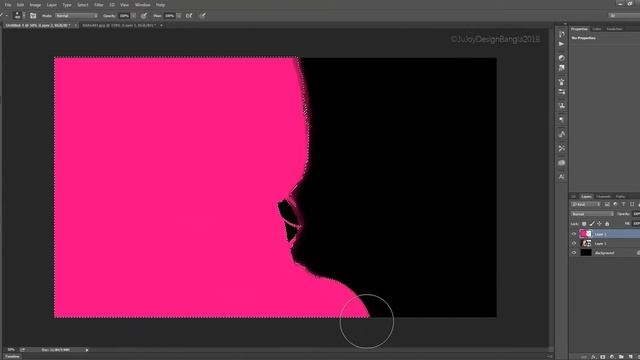Open the brush preset picker thumbnail
The image size is (640, 360).
tap(17, 16)
